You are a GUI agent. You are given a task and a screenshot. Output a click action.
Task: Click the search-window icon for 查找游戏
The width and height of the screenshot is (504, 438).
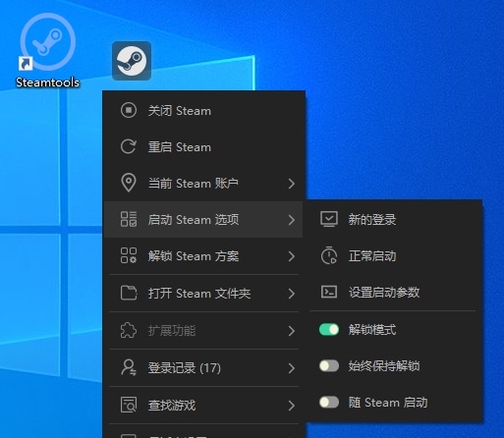click(x=129, y=405)
